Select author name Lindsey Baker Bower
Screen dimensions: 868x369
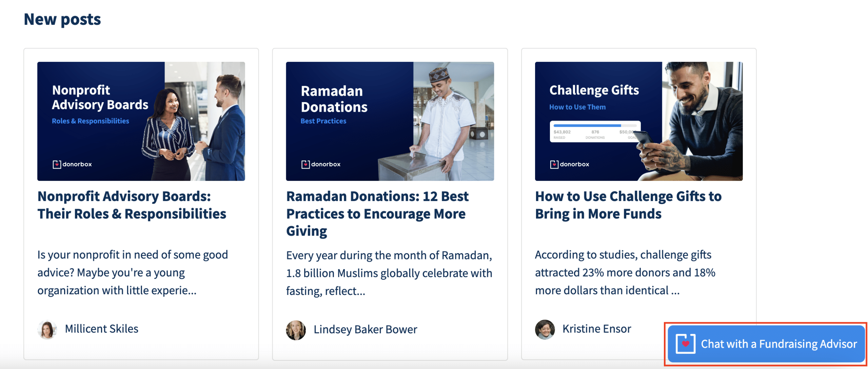(x=366, y=329)
